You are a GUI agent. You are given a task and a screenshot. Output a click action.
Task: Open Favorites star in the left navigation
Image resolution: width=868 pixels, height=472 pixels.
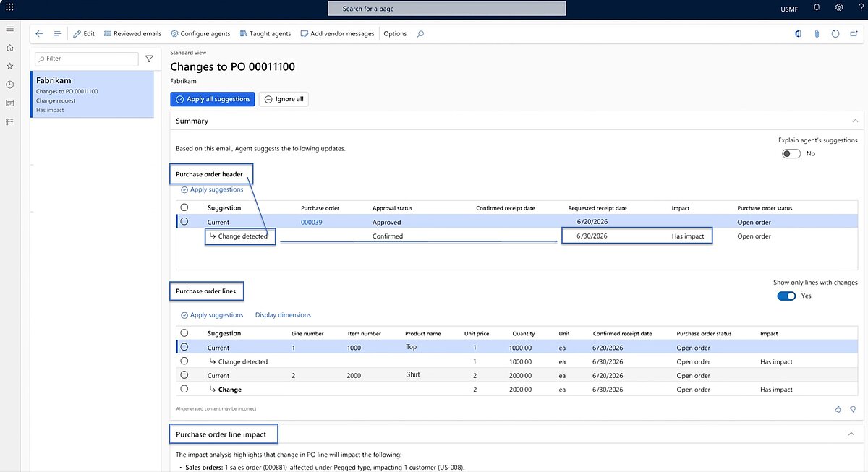tap(9, 66)
